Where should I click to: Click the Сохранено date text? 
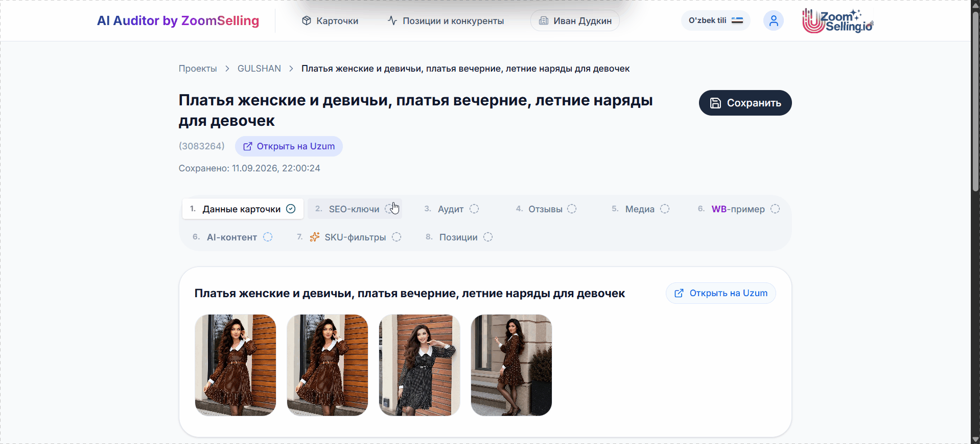pos(249,168)
